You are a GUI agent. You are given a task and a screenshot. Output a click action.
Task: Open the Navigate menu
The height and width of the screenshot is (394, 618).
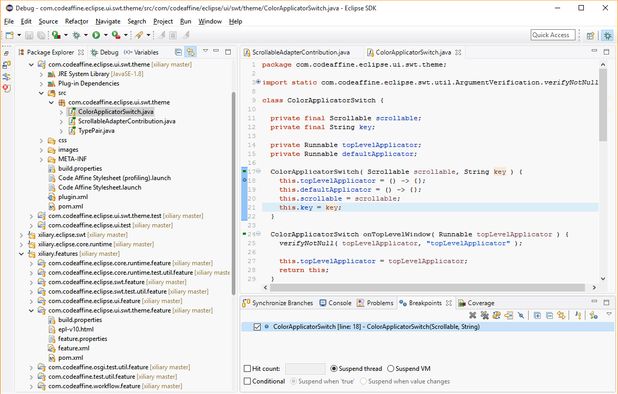point(108,21)
